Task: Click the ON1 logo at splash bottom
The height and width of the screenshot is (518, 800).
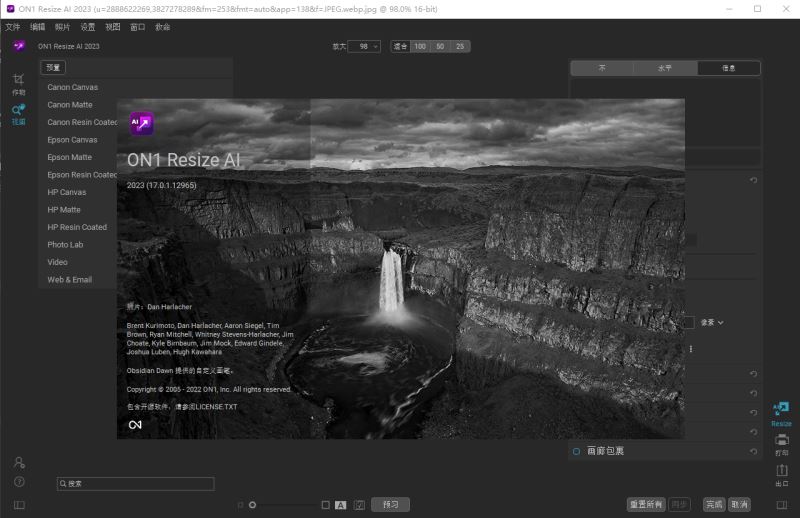Action: (x=135, y=425)
